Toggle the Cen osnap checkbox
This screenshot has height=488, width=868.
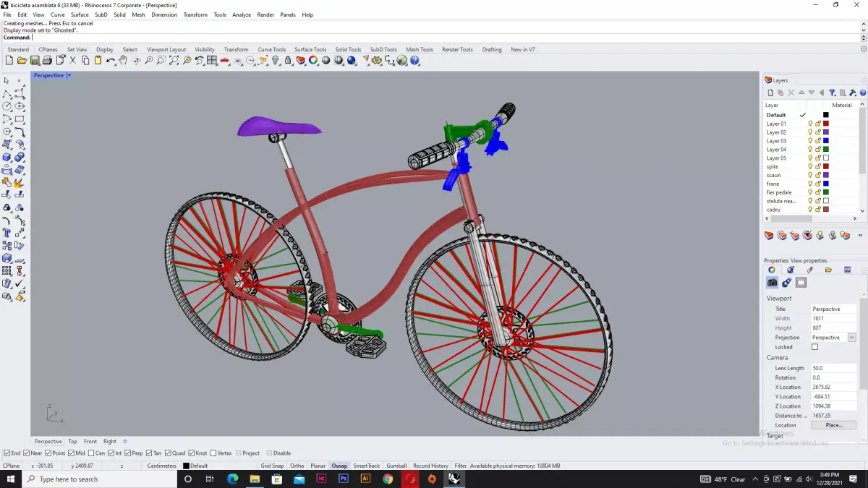pos(91,453)
